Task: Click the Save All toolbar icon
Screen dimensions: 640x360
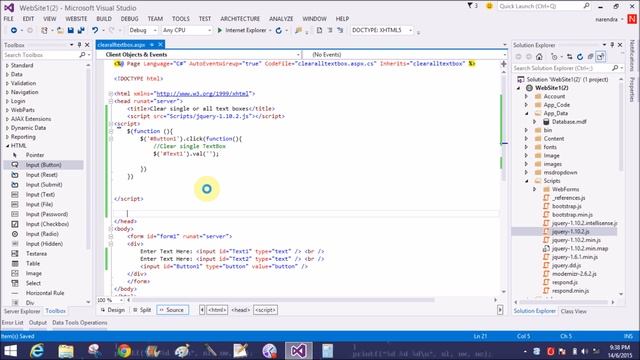Action: coord(81,30)
